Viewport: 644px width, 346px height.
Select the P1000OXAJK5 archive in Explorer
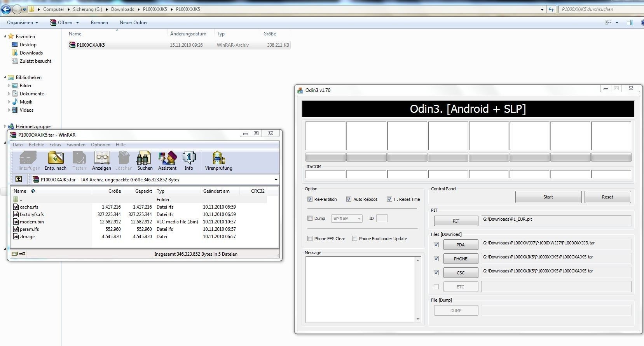pyautogui.click(x=179, y=45)
